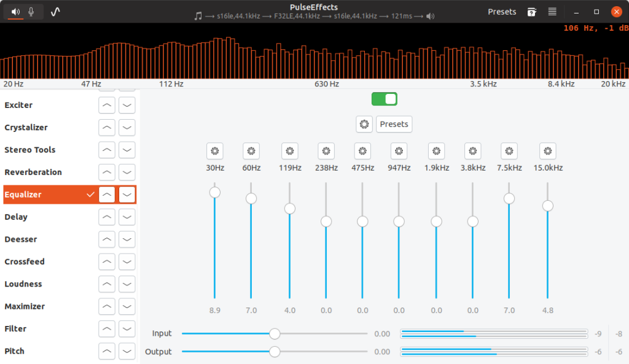Image resolution: width=629 pixels, height=364 pixels.
Task: Switch to the speaker output effects tab
Action: pyautogui.click(x=15, y=12)
